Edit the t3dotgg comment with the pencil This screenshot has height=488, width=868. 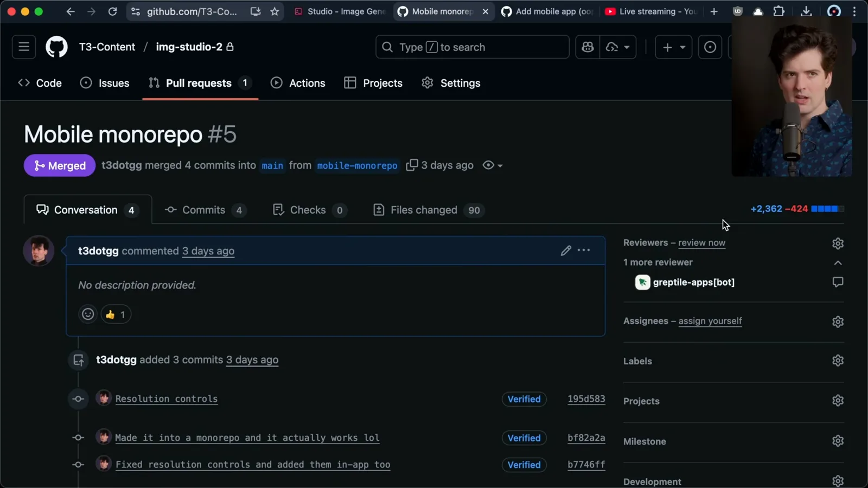click(x=566, y=251)
